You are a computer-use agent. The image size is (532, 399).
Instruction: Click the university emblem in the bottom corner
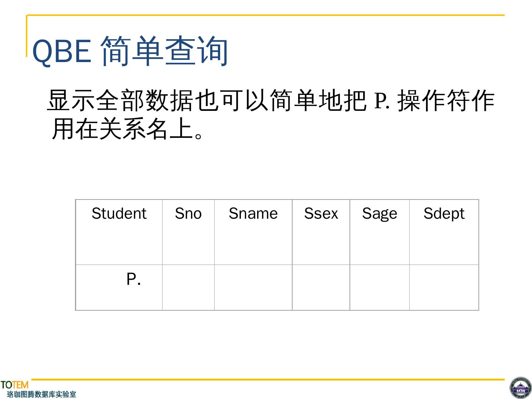click(x=520, y=388)
